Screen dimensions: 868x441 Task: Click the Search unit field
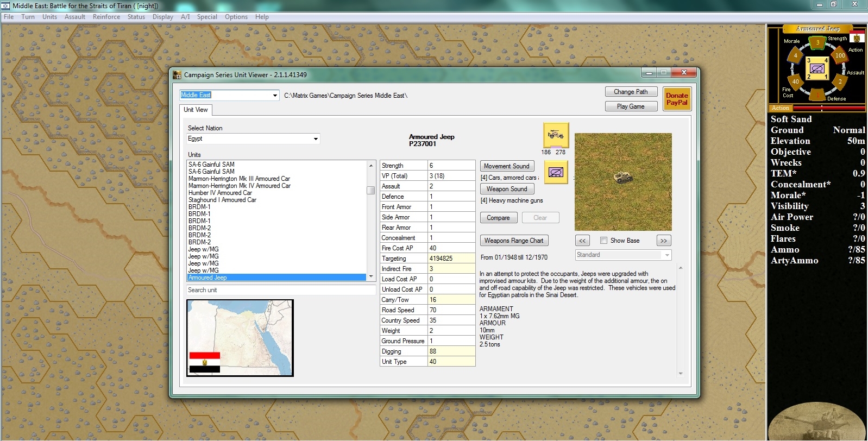[281, 290]
